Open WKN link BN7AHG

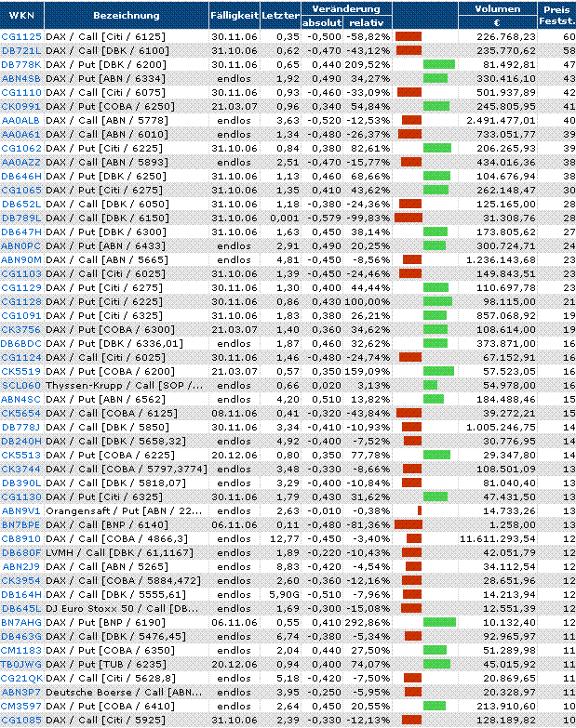tap(21, 622)
